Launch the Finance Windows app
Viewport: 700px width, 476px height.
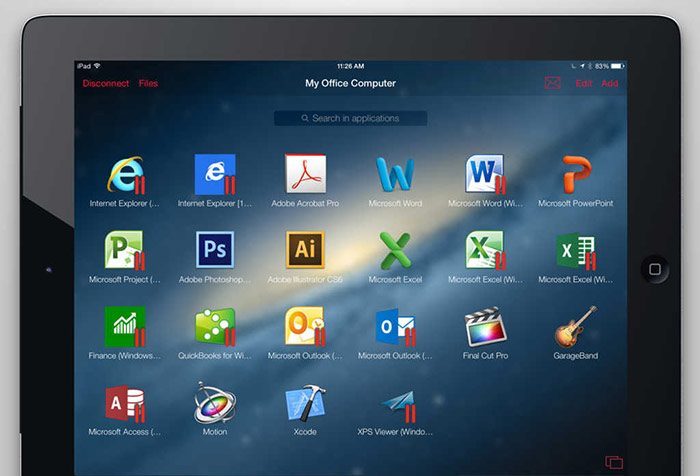125,326
